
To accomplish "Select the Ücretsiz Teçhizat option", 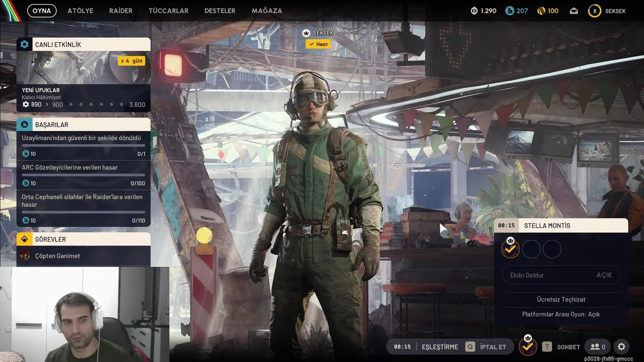I will pos(561,299).
